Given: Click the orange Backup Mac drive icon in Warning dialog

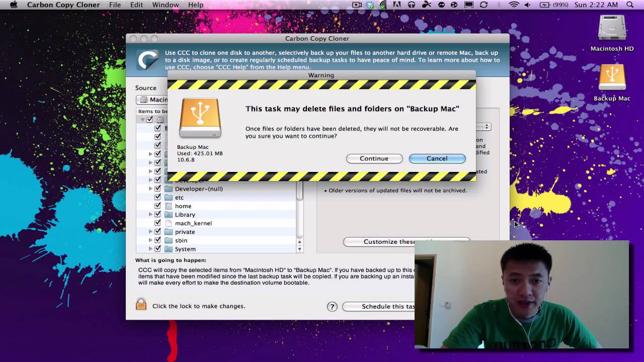Looking at the screenshot, I should (x=200, y=118).
